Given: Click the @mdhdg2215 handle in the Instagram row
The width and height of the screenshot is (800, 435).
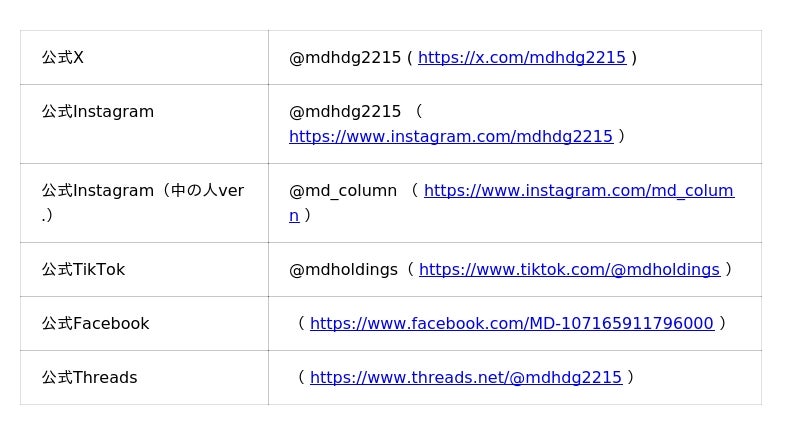Looking at the screenshot, I should tap(344, 112).
